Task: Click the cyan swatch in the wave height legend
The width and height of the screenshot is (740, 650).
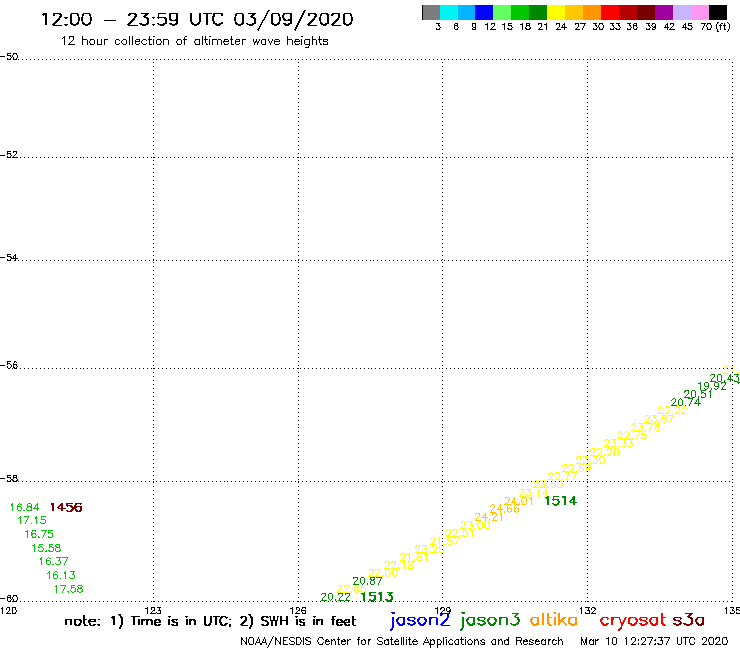Action: coord(448,12)
